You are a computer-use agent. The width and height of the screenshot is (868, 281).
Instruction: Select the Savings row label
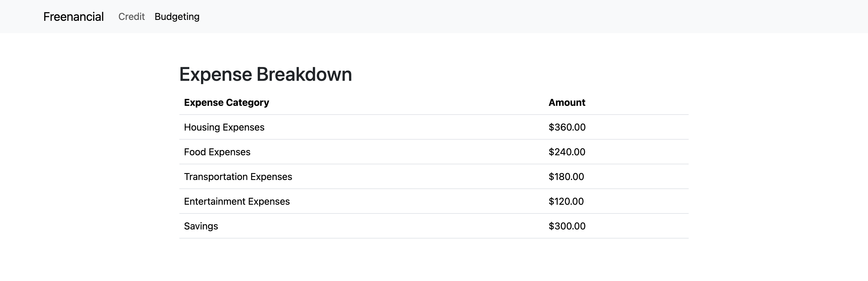tap(201, 226)
